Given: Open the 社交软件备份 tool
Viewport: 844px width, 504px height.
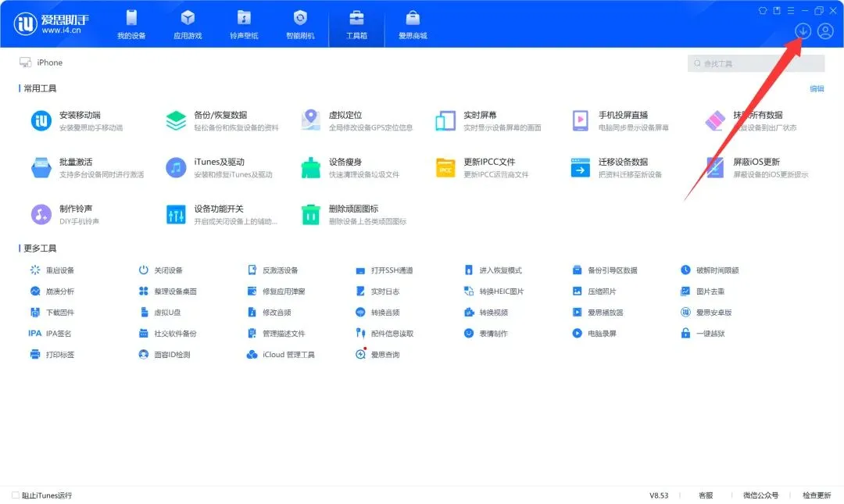Looking at the screenshot, I should tap(167, 334).
